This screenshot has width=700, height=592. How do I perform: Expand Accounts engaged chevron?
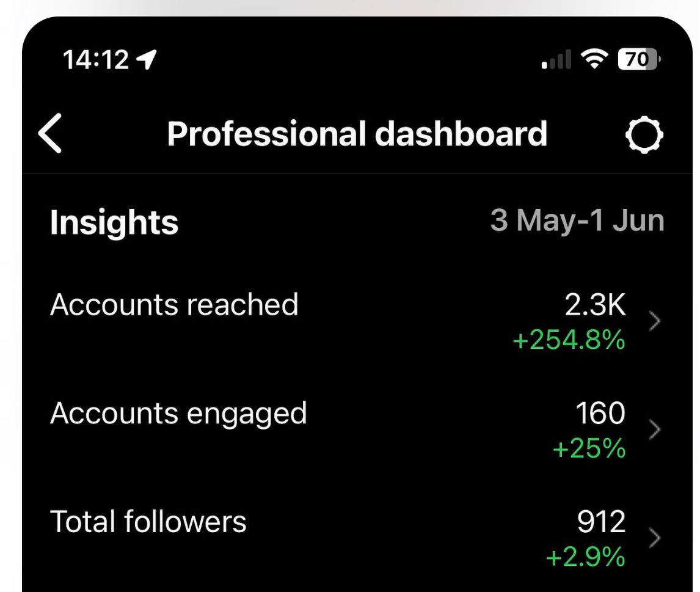[x=654, y=430]
